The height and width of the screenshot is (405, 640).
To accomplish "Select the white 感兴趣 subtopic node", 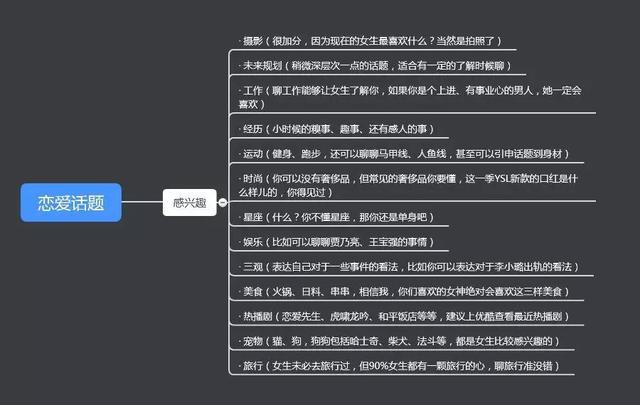I will [187, 203].
